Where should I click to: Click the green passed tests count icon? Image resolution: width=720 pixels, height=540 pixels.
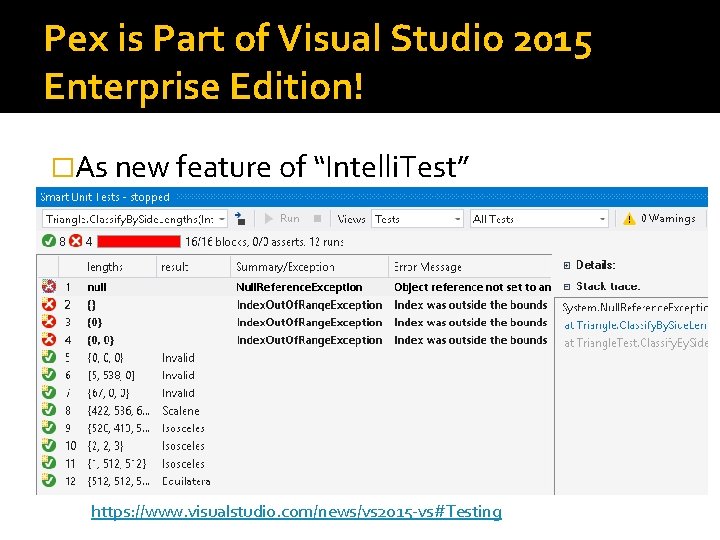49,241
